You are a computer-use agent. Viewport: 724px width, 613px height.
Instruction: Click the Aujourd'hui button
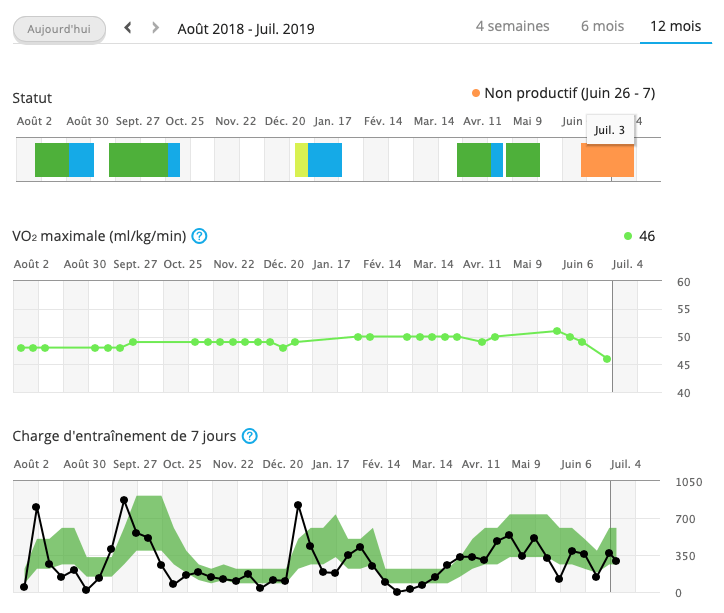(59, 29)
